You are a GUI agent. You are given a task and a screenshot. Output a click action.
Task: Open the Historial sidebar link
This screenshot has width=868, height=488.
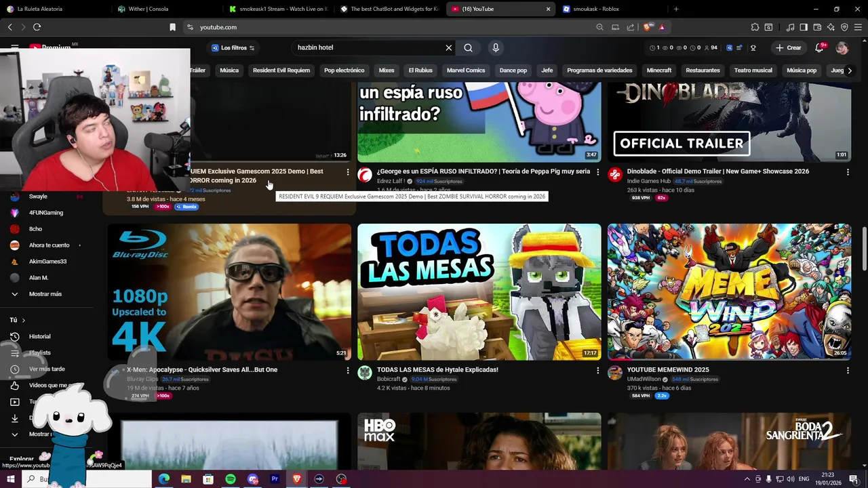coord(39,337)
